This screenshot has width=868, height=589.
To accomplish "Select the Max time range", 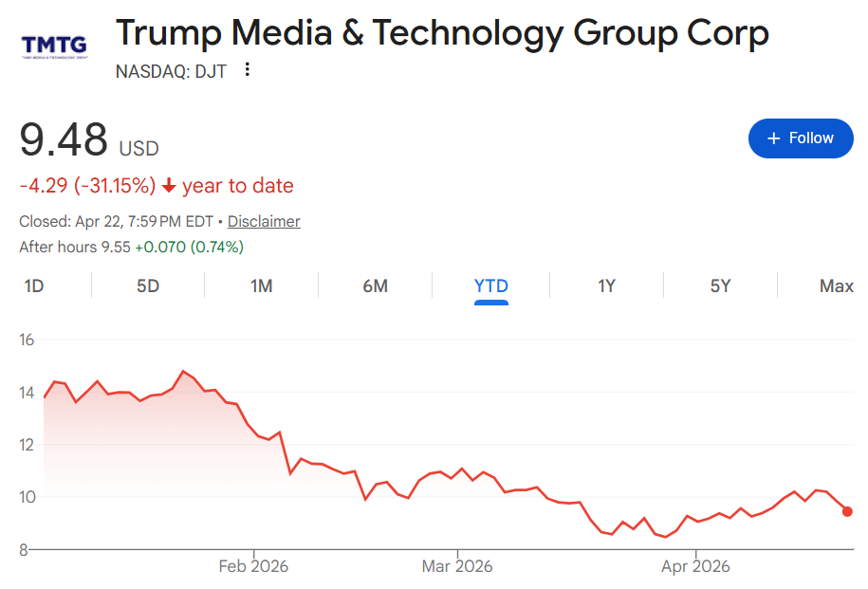I will tap(836, 285).
